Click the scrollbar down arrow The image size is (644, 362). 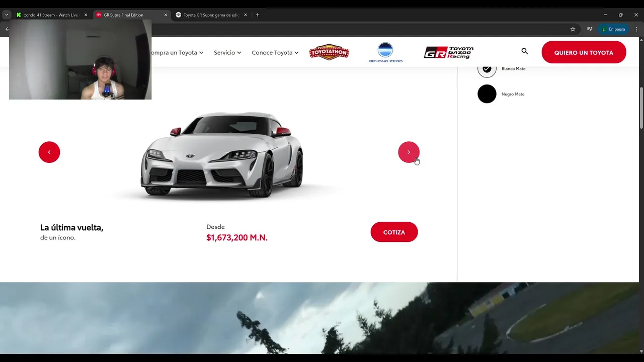tap(641, 351)
